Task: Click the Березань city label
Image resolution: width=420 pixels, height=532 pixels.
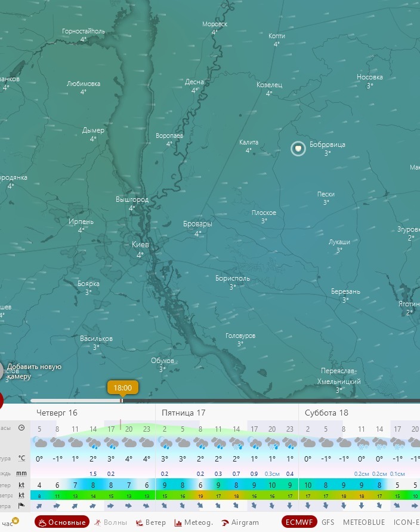Action: (x=345, y=291)
